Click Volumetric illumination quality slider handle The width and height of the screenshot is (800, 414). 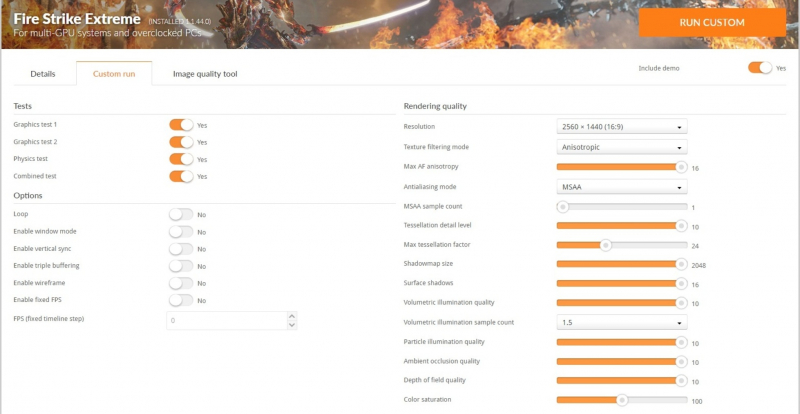tap(681, 303)
